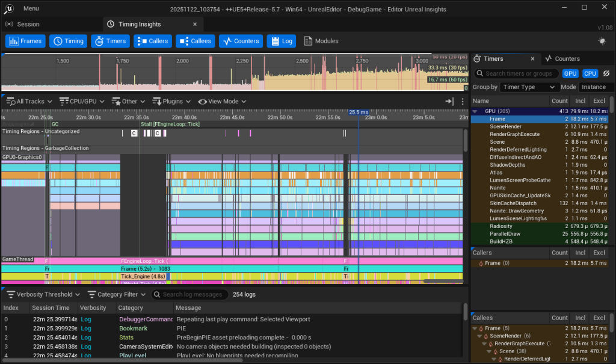Toggle the Timing view button

67,41
